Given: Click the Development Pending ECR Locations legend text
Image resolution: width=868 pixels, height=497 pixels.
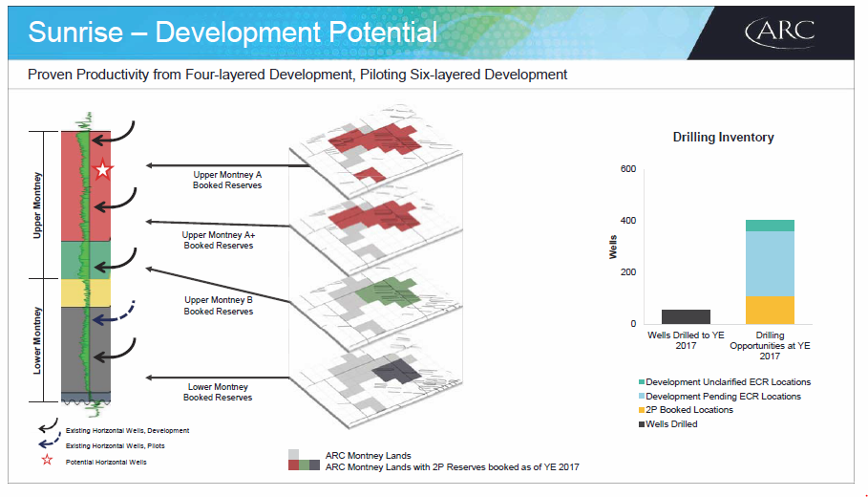Looking at the screenshot, I should click(x=723, y=396).
